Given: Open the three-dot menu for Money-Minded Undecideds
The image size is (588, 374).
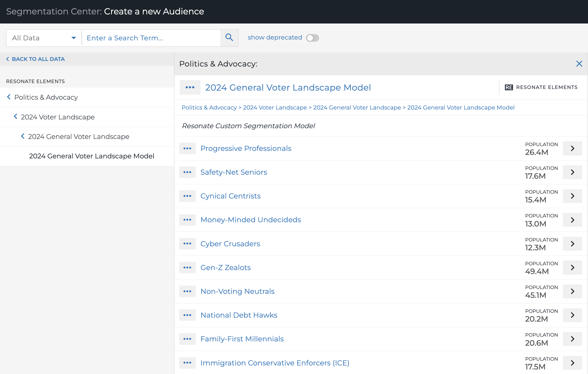Looking at the screenshot, I should (187, 220).
